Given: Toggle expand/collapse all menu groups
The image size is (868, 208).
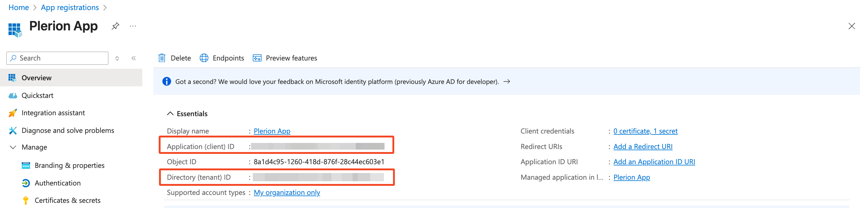Looking at the screenshot, I should [117, 58].
